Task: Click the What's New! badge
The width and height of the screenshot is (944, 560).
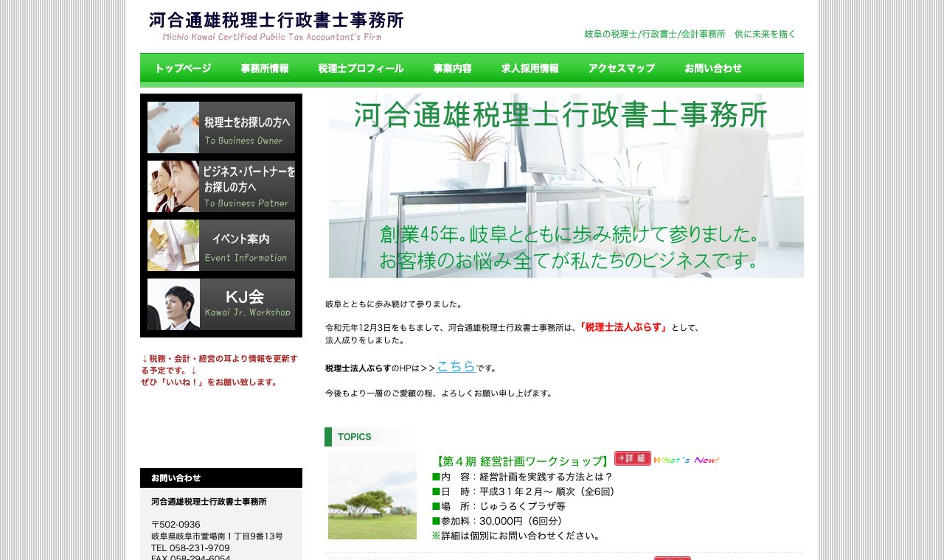Action: coord(686,460)
